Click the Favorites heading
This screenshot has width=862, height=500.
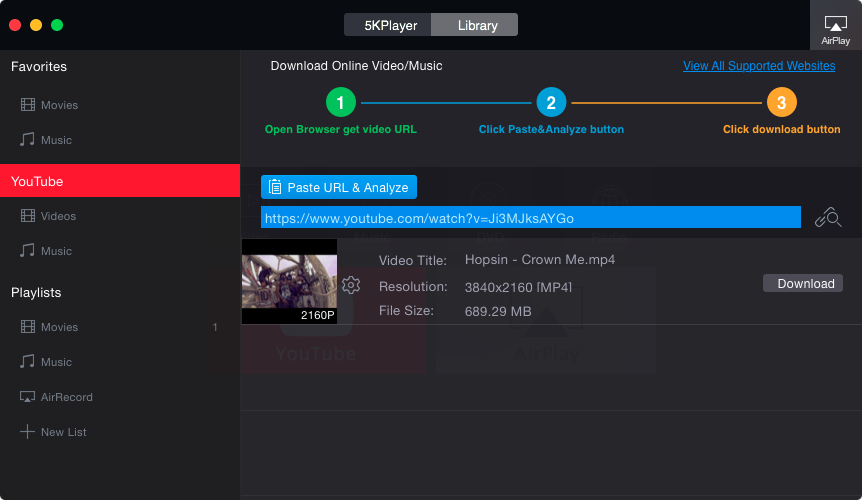click(38, 66)
